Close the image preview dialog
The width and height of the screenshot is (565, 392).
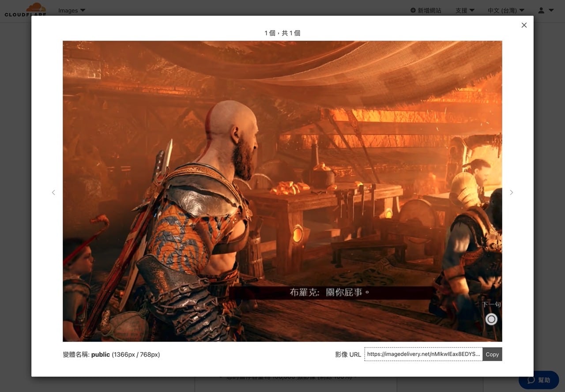click(x=524, y=25)
